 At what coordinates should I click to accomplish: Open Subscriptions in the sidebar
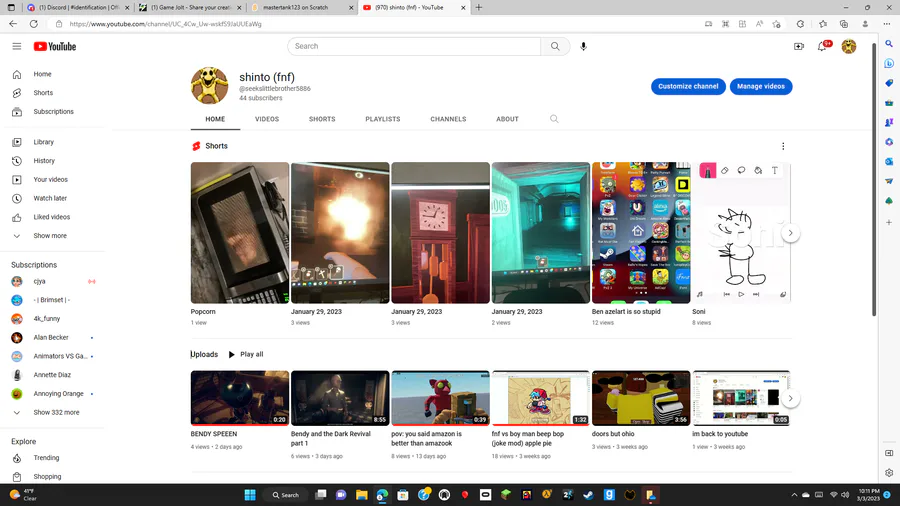tap(52, 112)
